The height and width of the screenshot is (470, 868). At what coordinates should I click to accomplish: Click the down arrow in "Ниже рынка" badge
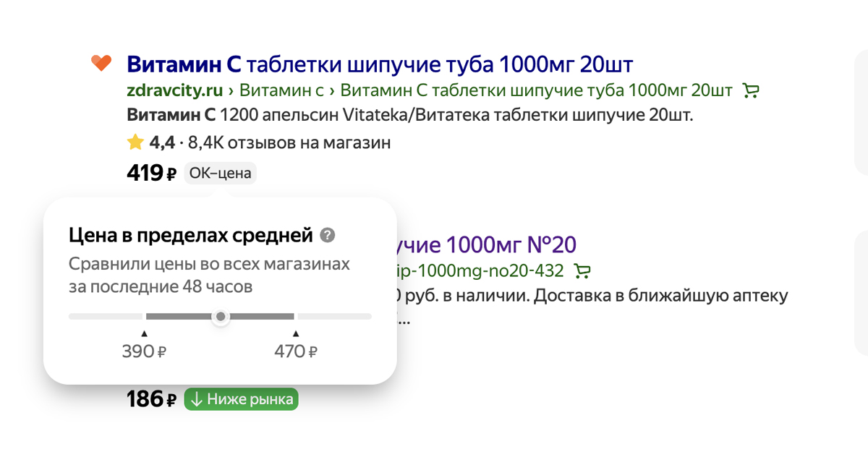pos(196,399)
